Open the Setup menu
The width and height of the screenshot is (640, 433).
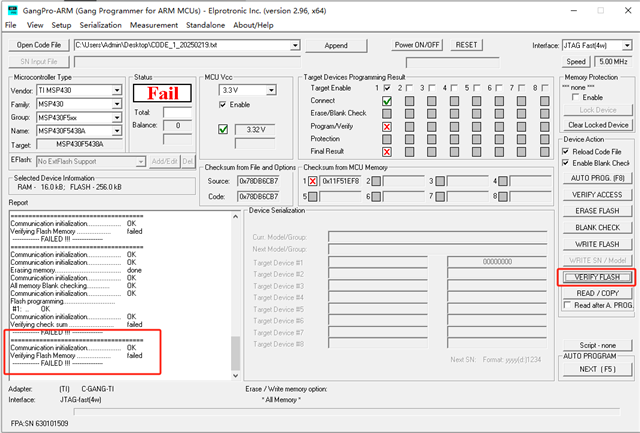tap(61, 25)
